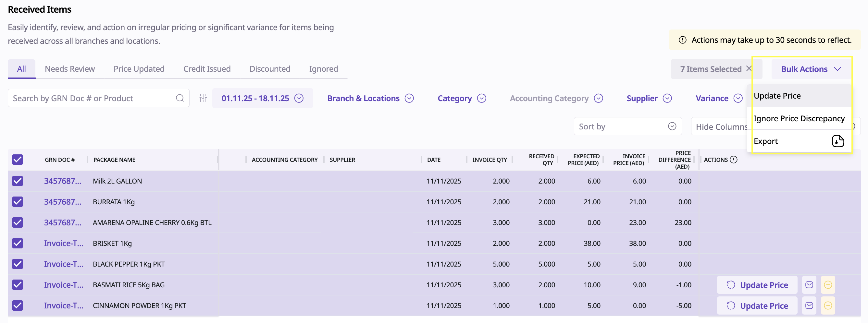This screenshot has width=868, height=323.
Task: Clear the 7 Items Selected chip
Action: click(x=749, y=69)
